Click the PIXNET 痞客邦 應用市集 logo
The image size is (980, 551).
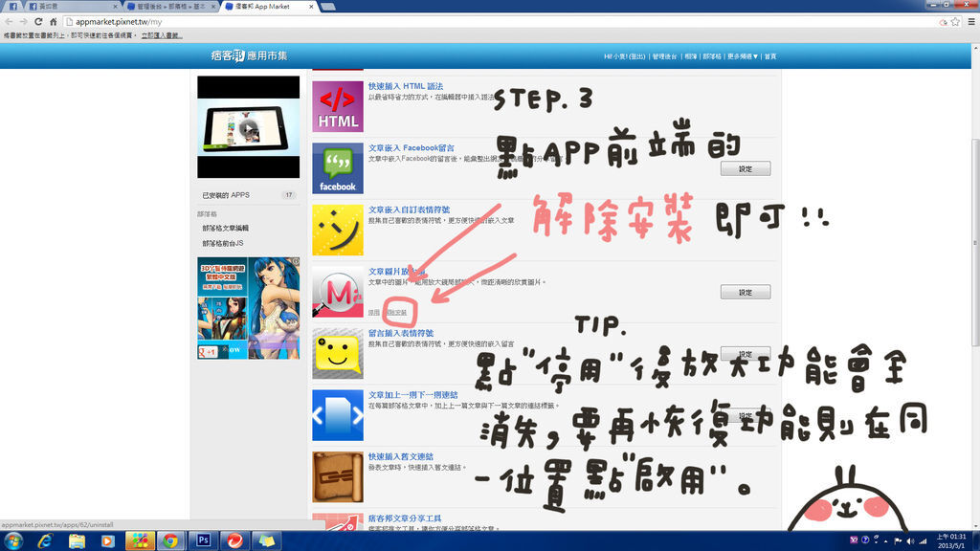249,55
